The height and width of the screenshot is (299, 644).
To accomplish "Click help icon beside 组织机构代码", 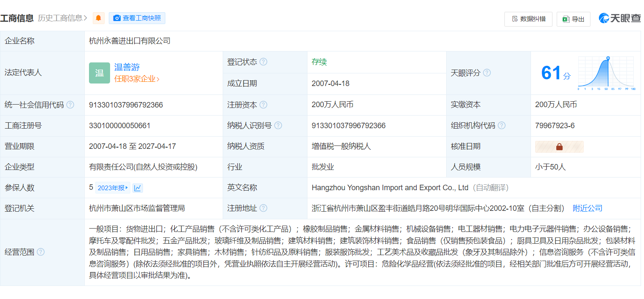I will tap(501, 126).
